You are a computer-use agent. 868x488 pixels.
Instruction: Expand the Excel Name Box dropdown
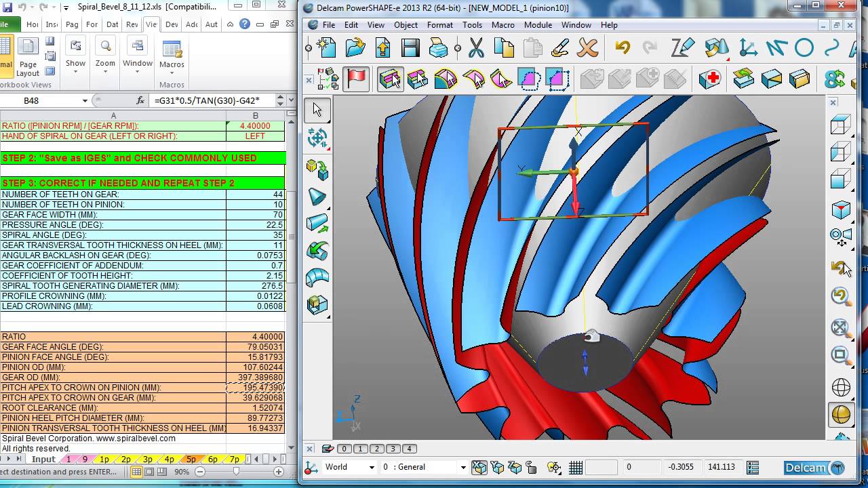coord(85,100)
